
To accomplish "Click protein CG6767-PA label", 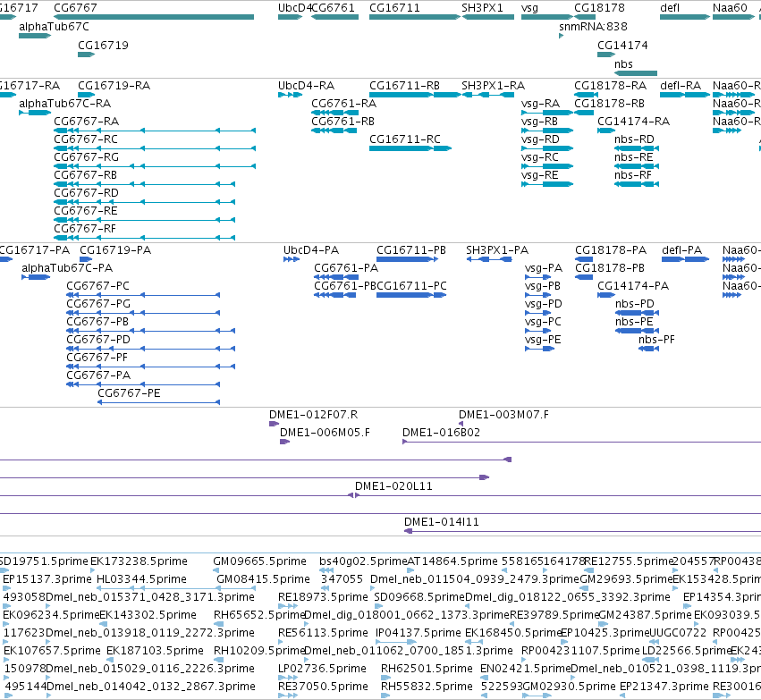I will pos(98,375).
